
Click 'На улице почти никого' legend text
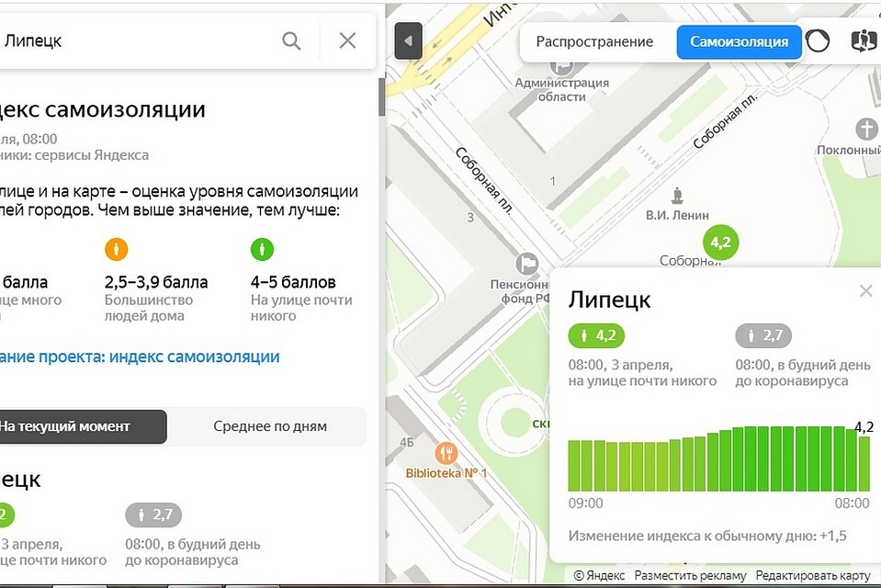click(301, 308)
